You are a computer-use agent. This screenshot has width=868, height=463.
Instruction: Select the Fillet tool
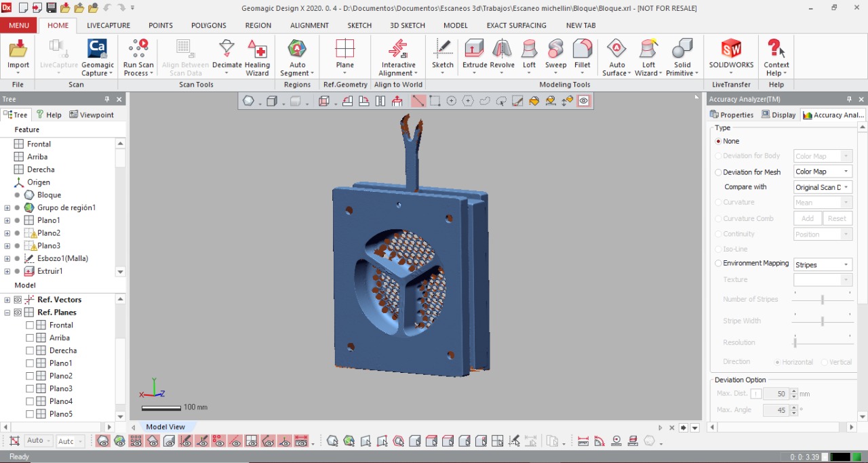(x=582, y=58)
